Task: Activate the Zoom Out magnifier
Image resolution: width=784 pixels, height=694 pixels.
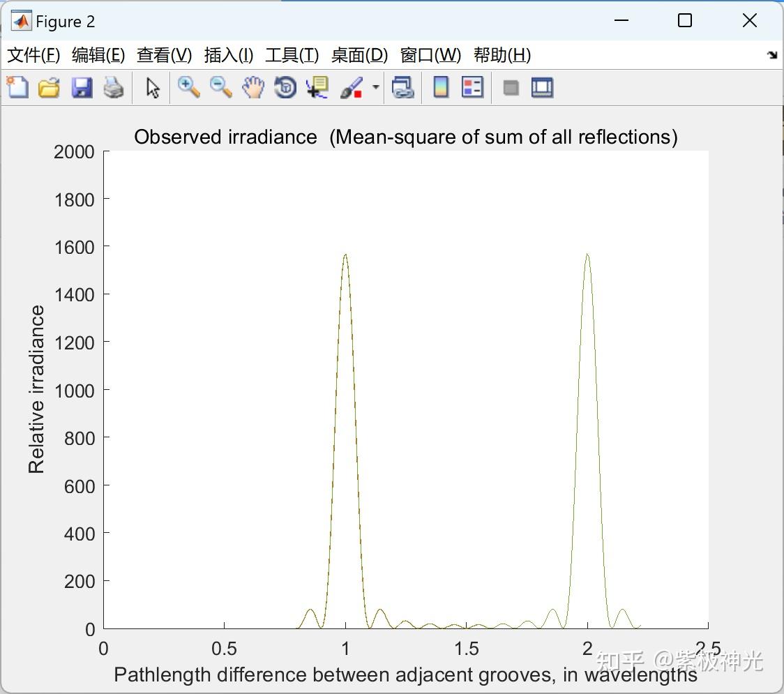Action: point(221,87)
